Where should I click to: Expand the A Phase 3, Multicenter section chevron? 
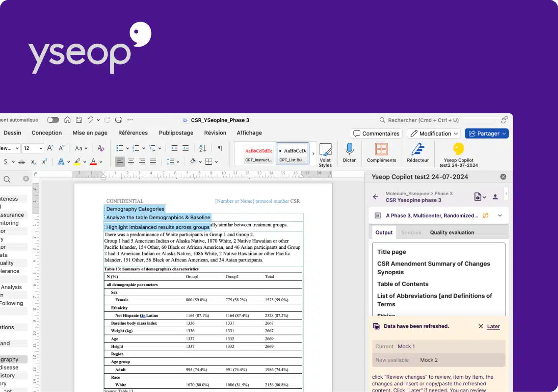[x=500, y=216]
